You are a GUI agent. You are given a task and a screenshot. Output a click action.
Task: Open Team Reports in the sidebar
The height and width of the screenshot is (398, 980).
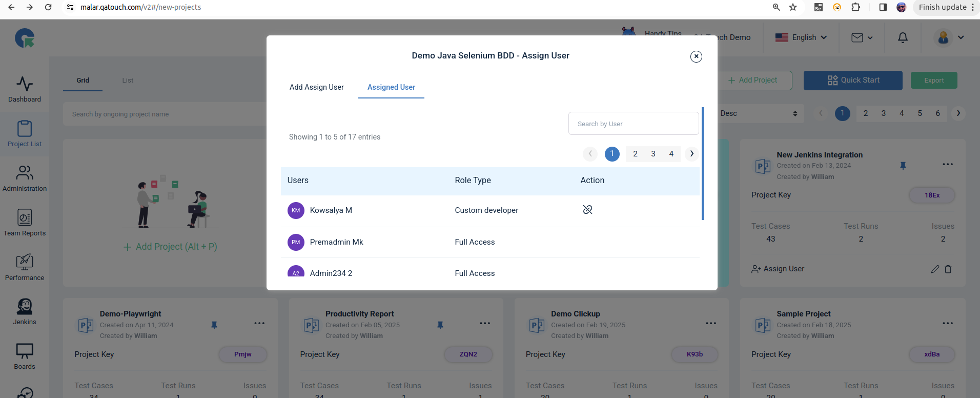[x=25, y=223]
